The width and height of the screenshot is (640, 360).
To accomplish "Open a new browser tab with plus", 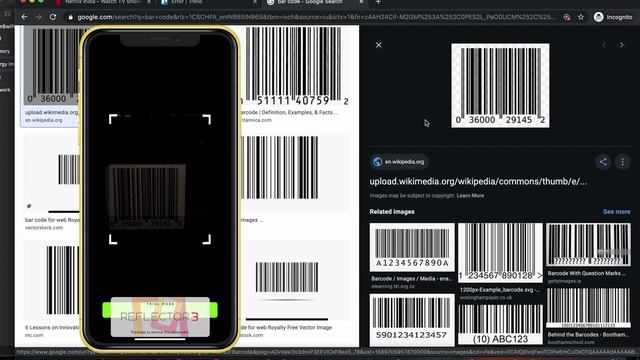I will coord(378,2).
